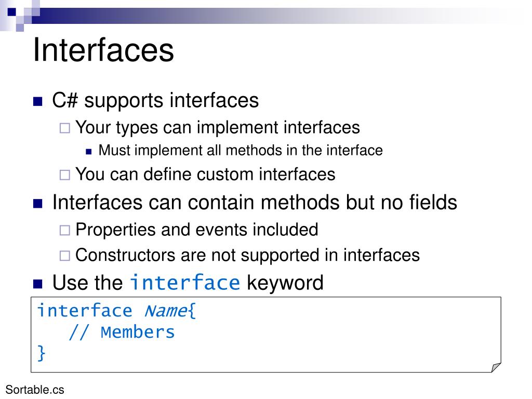Click the blue 'interface' keyword in the bullet
Screen dimensions: 532x399
pyautogui.click(x=185, y=283)
